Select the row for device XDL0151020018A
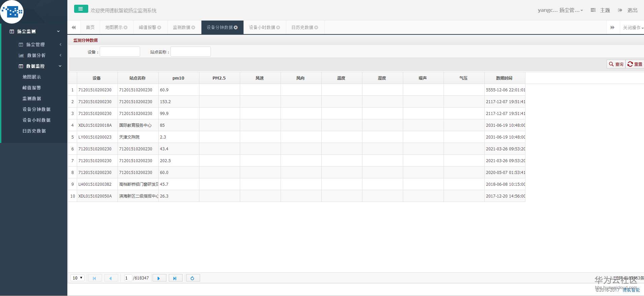 point(297,125)
